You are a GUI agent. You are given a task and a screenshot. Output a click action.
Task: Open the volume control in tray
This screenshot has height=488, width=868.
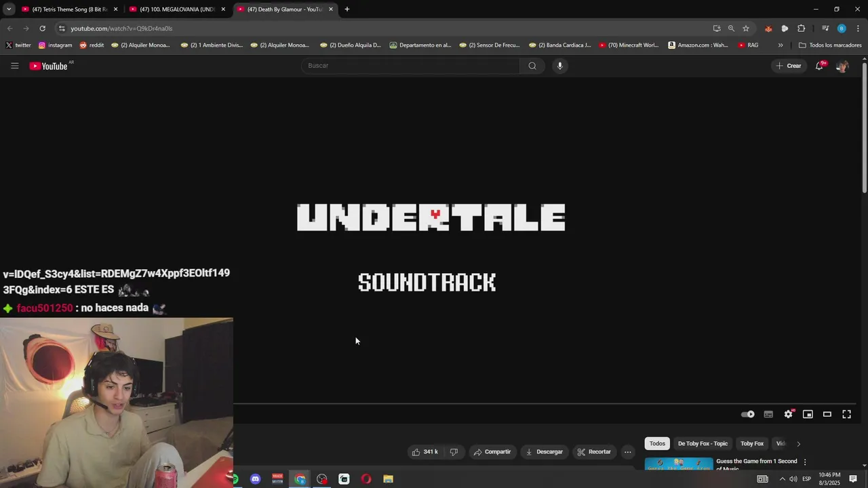pyautogui.click(x=793, y=479)
